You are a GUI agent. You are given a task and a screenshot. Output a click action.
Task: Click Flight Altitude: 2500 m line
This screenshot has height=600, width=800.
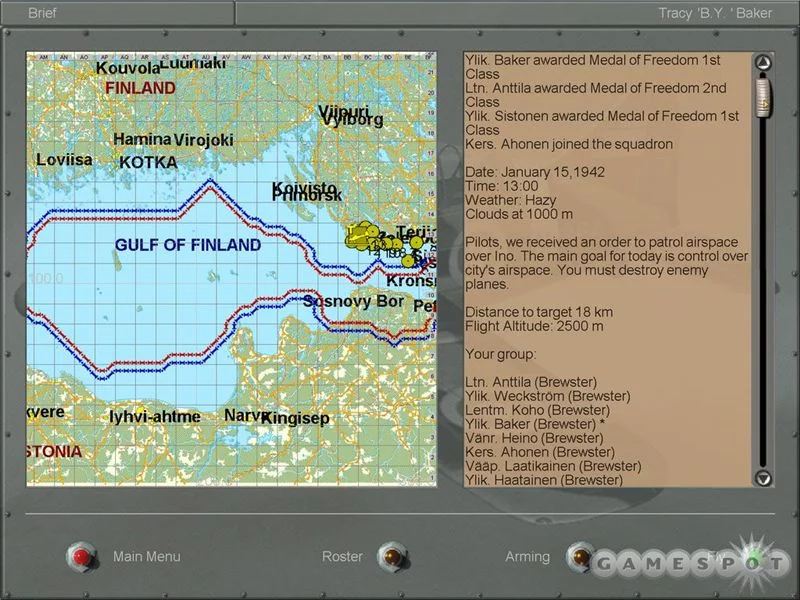tap(534, 326)
